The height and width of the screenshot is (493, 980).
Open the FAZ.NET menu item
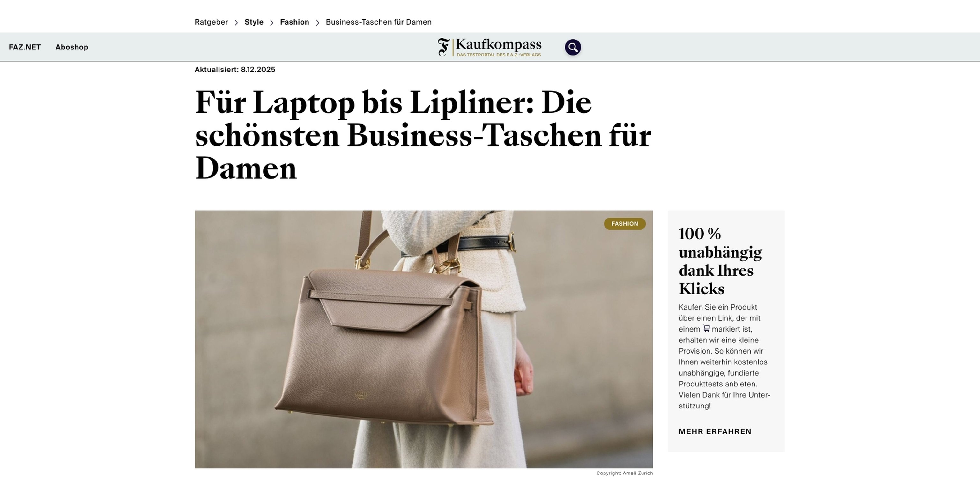point(25,47)
